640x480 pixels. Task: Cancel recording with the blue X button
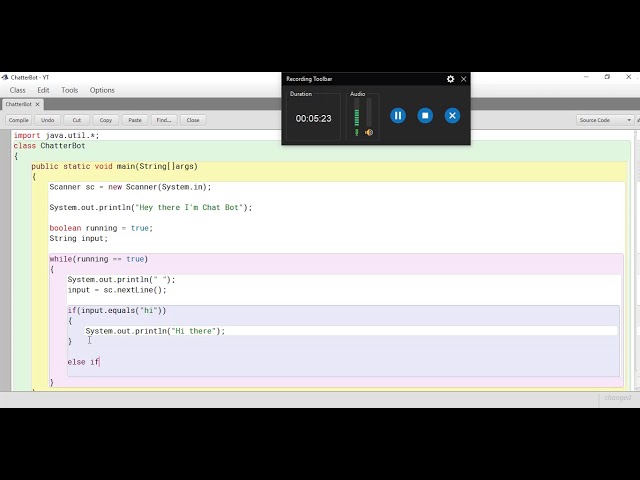(452, 116)
